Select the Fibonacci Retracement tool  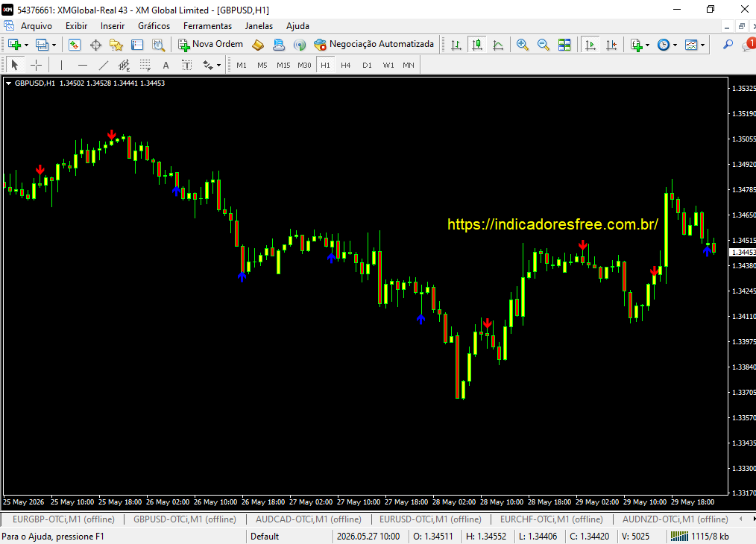[x=145, y=65]
